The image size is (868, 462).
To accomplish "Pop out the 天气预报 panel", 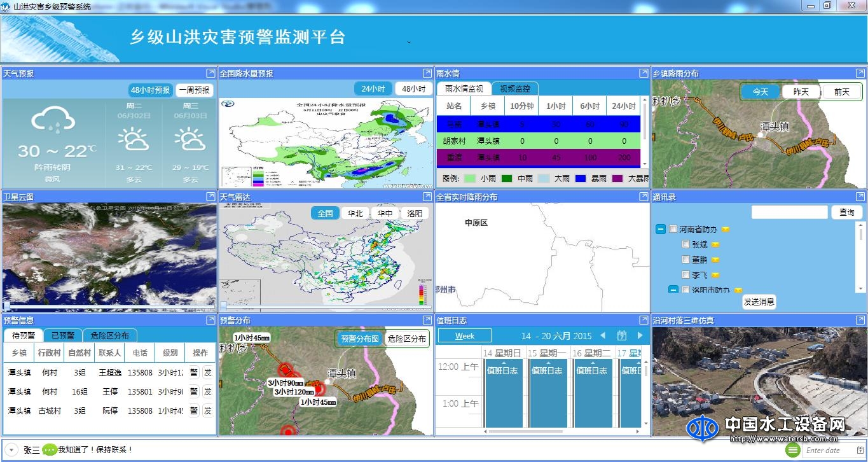I will click(210, 73).
